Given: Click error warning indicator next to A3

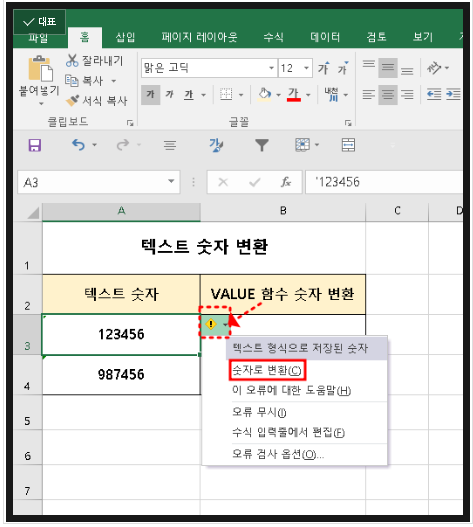Looking at the screenshot, I should click(211, 324).
